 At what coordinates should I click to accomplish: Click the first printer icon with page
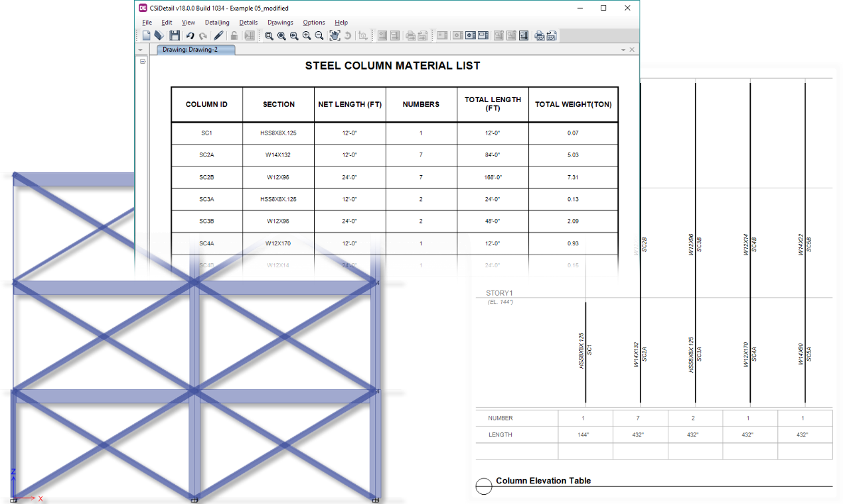click(411, 36)
